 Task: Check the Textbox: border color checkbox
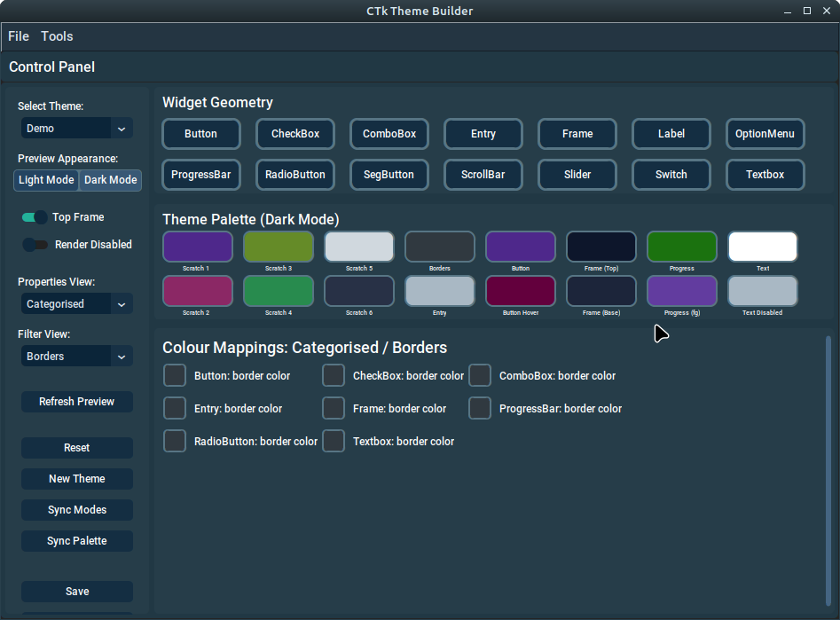point(334,441)
